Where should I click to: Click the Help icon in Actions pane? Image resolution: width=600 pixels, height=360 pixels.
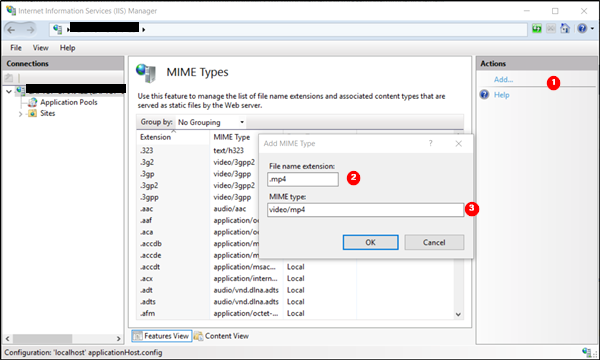click(484, 94)
